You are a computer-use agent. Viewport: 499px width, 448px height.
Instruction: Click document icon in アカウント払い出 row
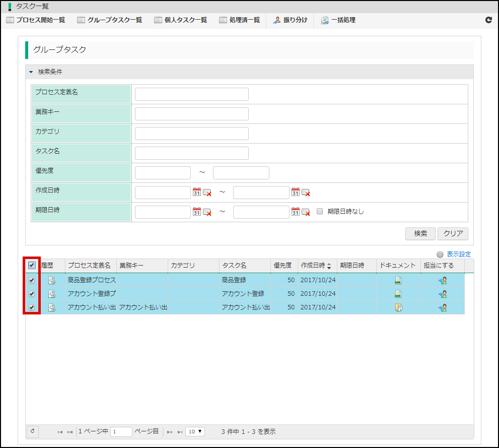(x=398, y=308)
